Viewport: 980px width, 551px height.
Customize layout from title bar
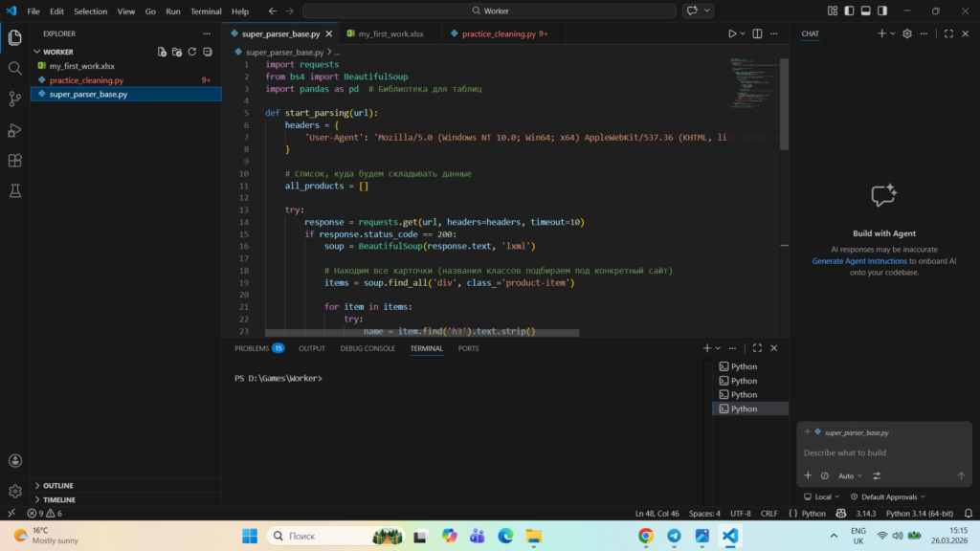pos(833,11)
